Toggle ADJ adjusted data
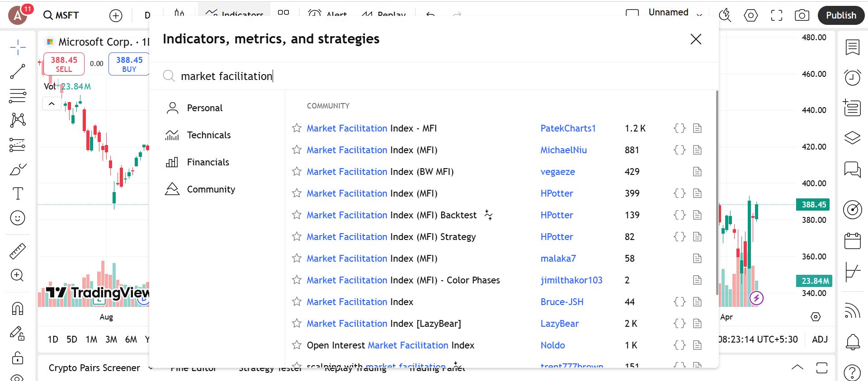The width and height of the screenshot is (868, 381). pyautogui.click(x=820, y=339)
